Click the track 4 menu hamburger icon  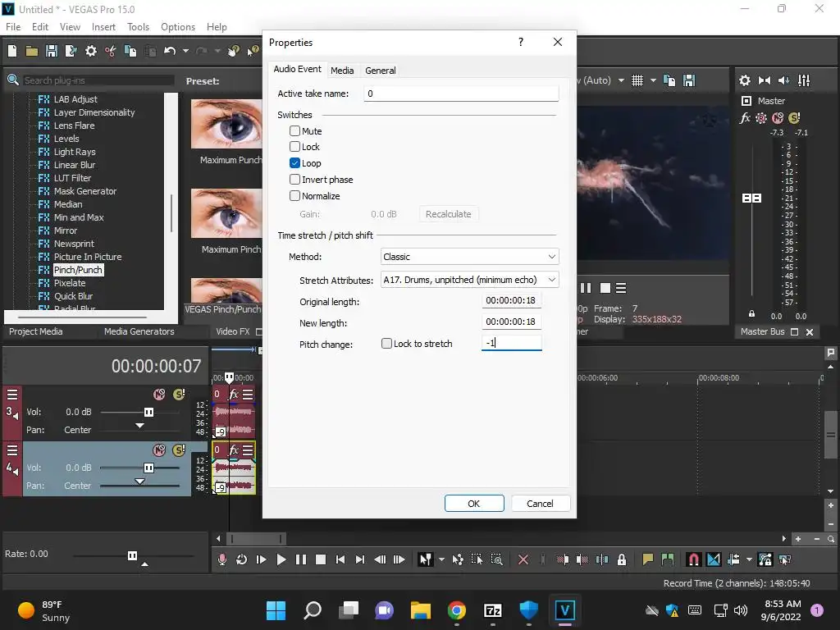click(x=11, y=450)
